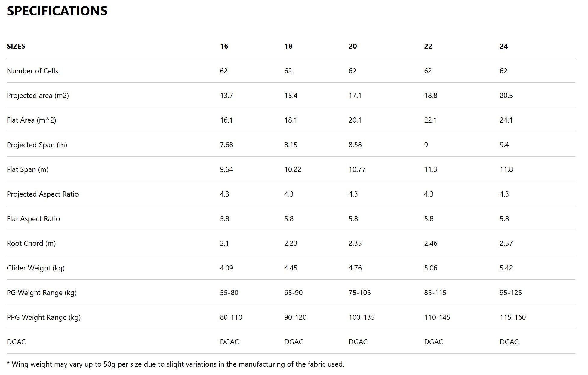This screenshot has width=588, height=375.
Task: Click the Root Chord (m) row label
Action: pos(31,243)
